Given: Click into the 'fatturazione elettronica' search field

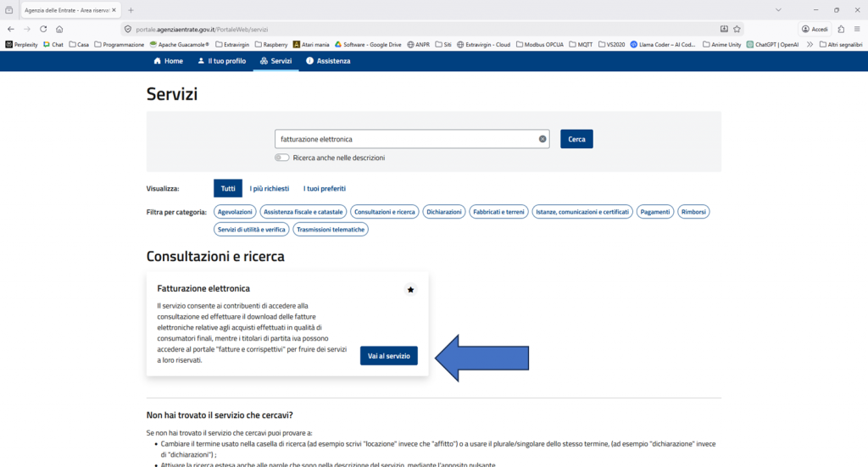Looking at the screenshot, I should tap(407, 139).
